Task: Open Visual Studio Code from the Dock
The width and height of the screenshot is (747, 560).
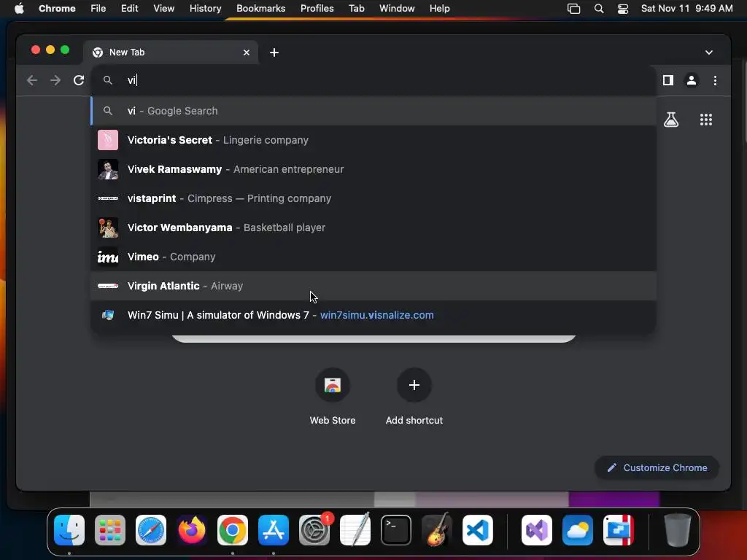Action: point(477,530)
